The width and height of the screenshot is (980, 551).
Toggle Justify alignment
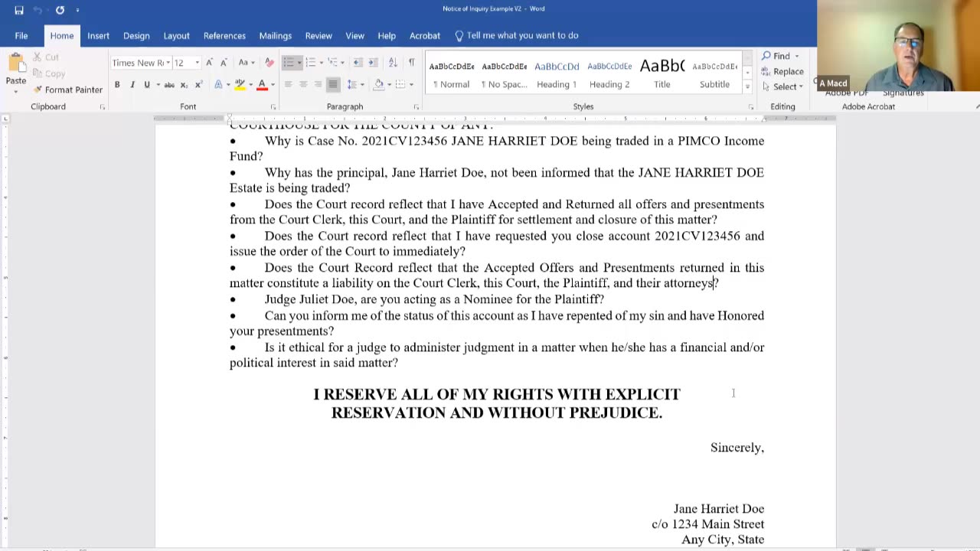click(333, 84)
